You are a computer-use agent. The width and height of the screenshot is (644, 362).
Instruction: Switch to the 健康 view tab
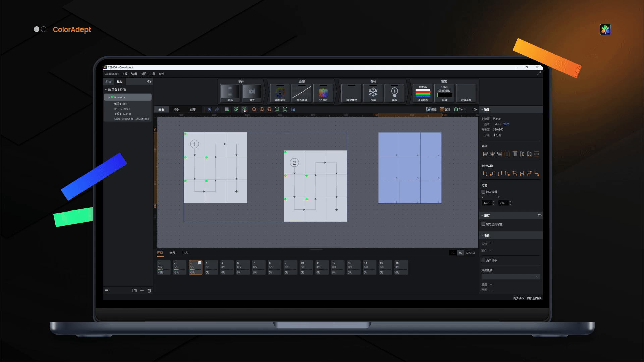click(193, 109)
